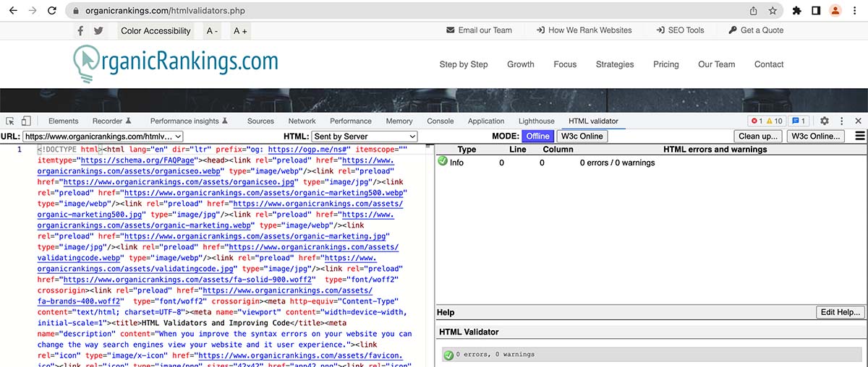Open the Strategies menu item
The width and height of the screenshot is (868, 367).
[x=615, y=64]
